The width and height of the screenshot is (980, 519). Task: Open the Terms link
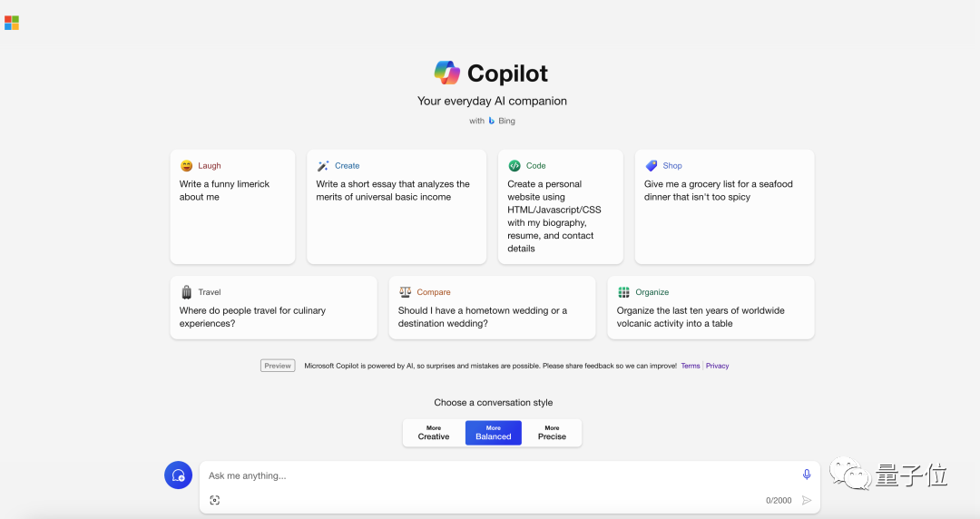pos(690,366)
